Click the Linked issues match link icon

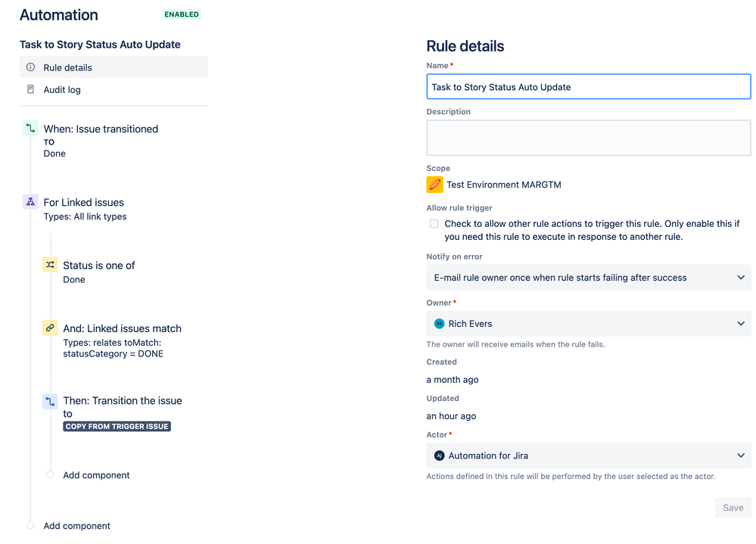(x=50, y=328)
